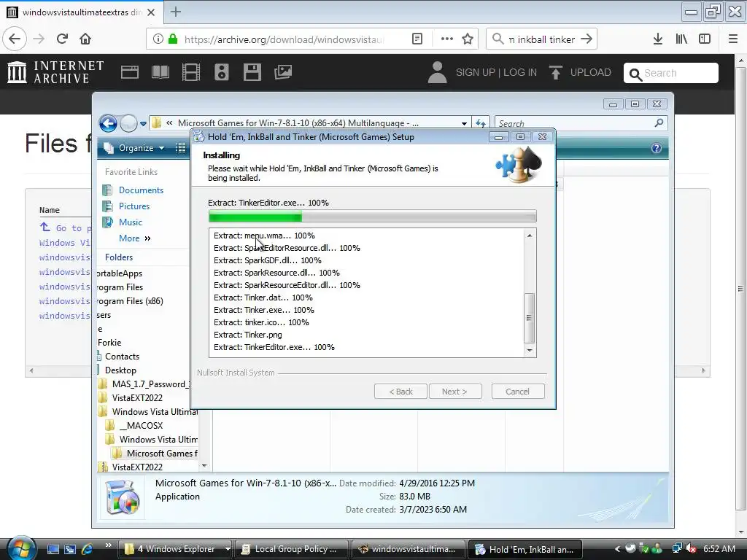747x560 pixels.
Task: Click Explorer back button
Action: [x=108, y=123]
